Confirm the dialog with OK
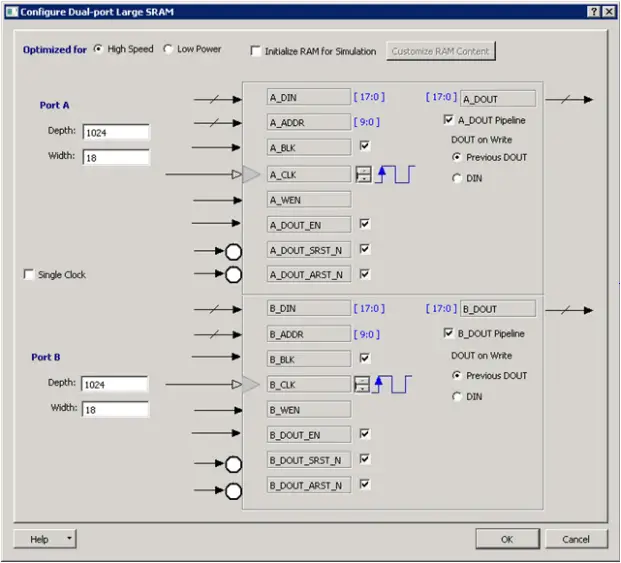 point(507,539)
